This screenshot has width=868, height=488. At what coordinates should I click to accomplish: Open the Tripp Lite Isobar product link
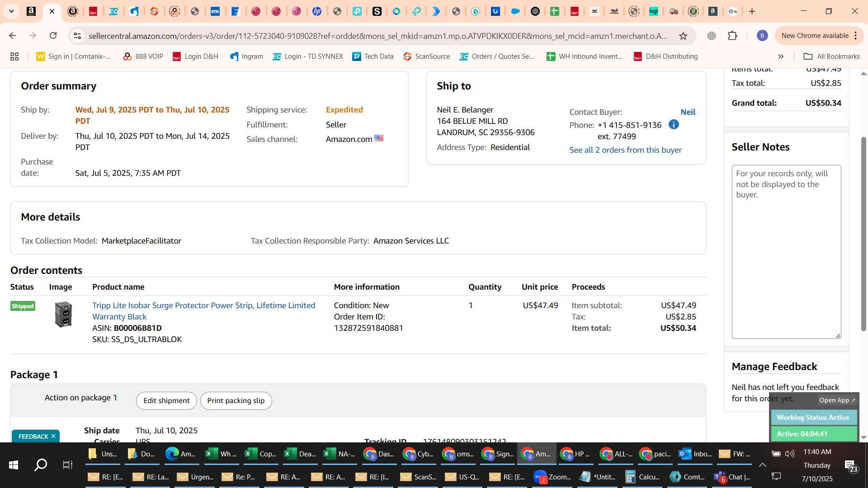coord(203,311)
